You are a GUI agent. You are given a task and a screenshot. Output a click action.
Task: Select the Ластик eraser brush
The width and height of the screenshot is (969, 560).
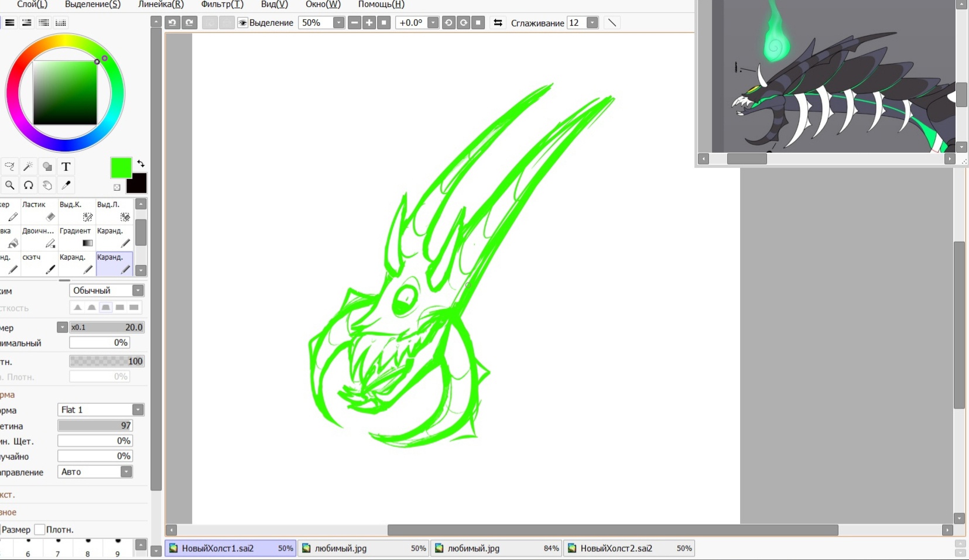(39, 212)
